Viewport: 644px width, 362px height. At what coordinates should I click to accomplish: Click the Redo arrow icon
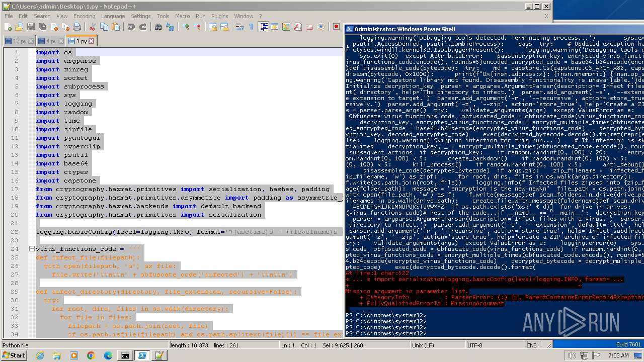click(x=143, y=27)
